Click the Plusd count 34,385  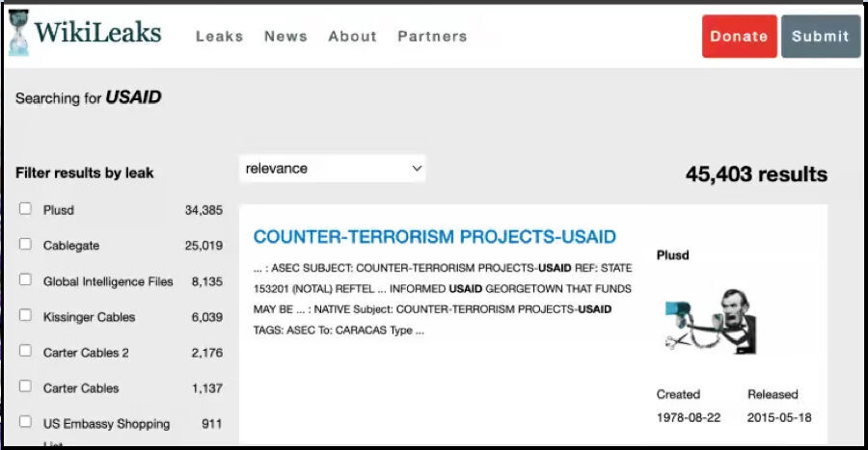click(203, 210)
